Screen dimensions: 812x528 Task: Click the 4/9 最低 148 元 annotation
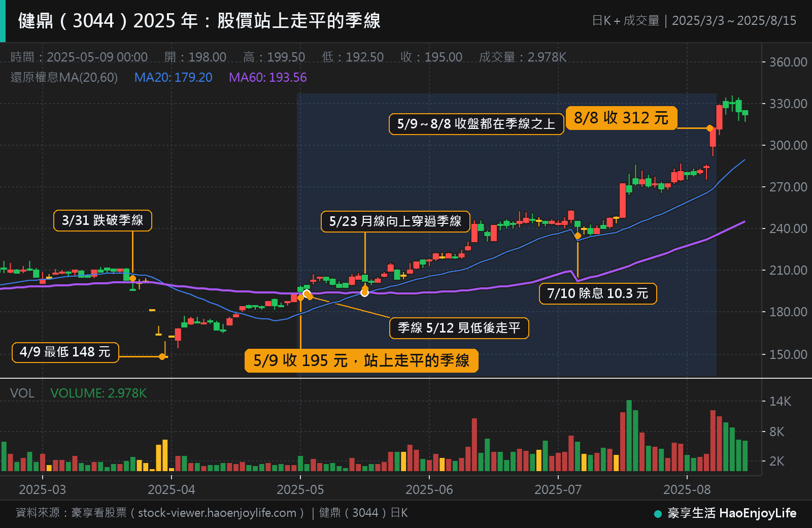65,352
